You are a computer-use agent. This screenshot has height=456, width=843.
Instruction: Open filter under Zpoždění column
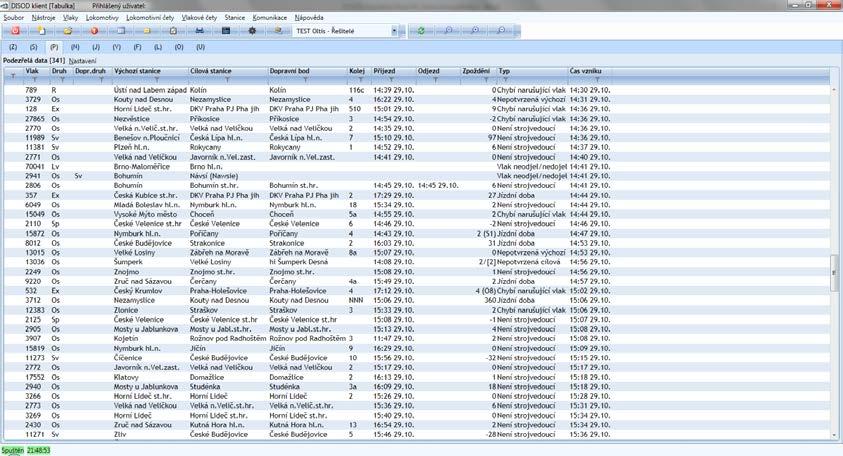[485, 80]
